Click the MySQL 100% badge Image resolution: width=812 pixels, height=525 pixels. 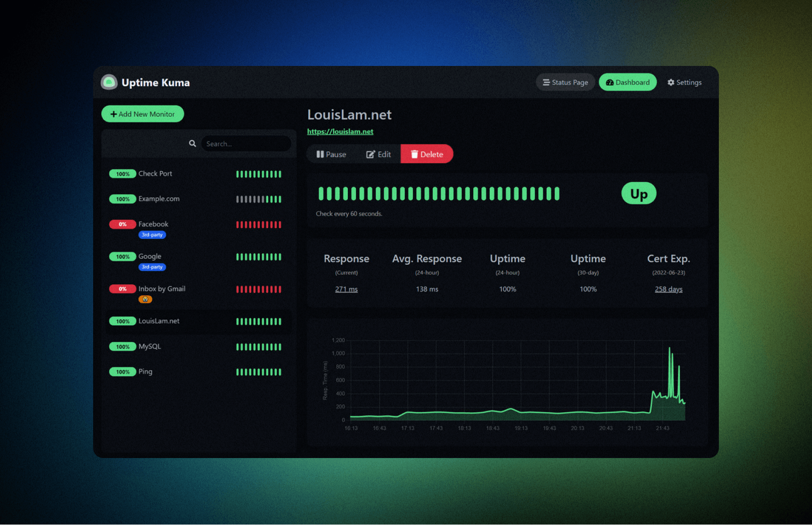[122, 346]
